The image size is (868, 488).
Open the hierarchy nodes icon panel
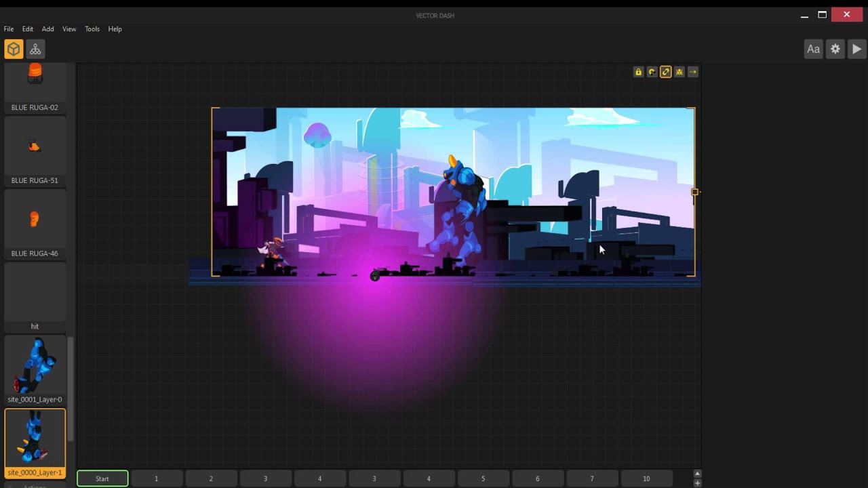tap(35, 49)
